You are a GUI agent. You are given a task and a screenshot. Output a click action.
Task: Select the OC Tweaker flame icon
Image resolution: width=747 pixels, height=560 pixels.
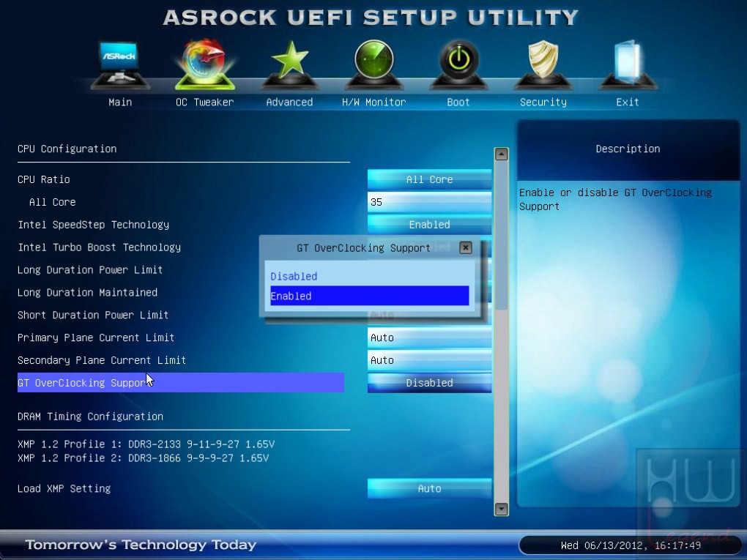coord(205,64)
